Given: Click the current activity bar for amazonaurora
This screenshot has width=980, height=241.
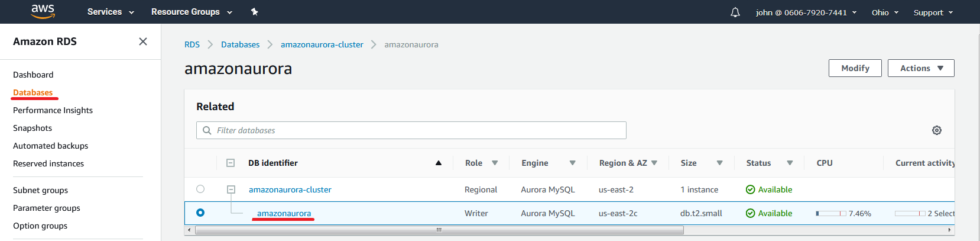Looking at the screenshot, I should tap(910, 213).
